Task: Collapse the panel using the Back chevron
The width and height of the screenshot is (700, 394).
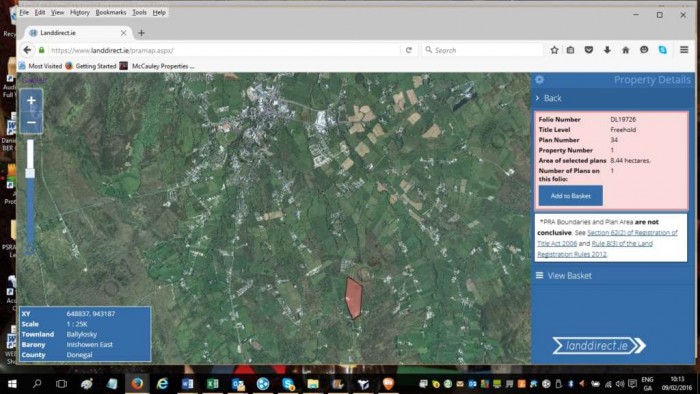Action: 549,98
